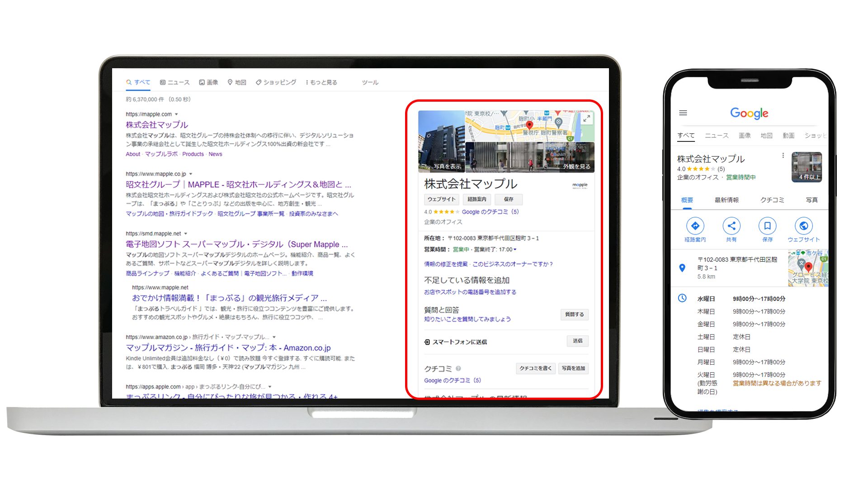Viewport: 868px width, 488px height.
Task: Open 4 件以上 photo thumbnail on phone
Action: [807, 167]
